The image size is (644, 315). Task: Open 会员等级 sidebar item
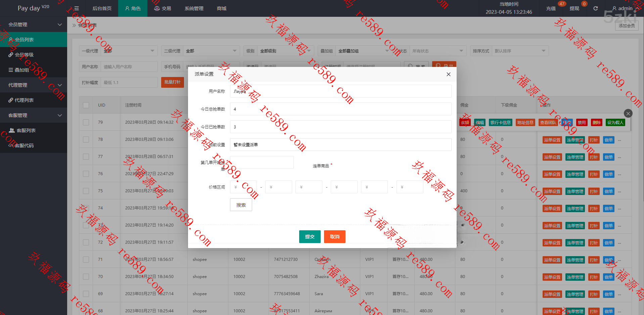[24, 55]
